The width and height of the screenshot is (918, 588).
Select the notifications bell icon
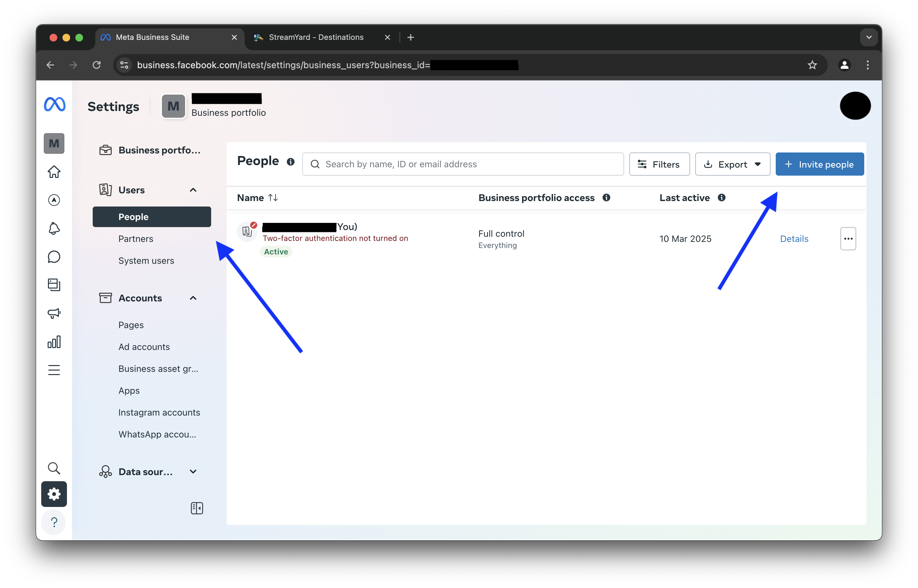point(54,228)
